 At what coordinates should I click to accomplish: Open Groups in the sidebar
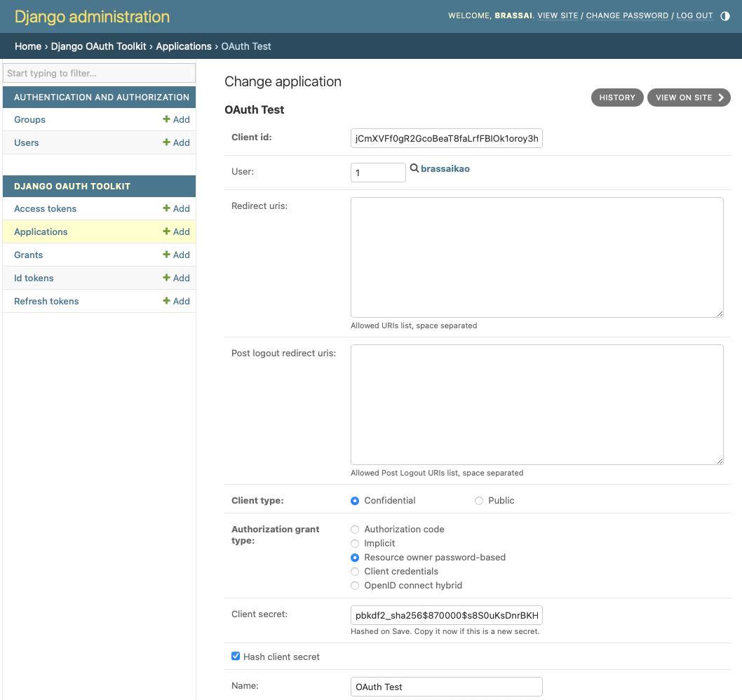tap(30, 119)
